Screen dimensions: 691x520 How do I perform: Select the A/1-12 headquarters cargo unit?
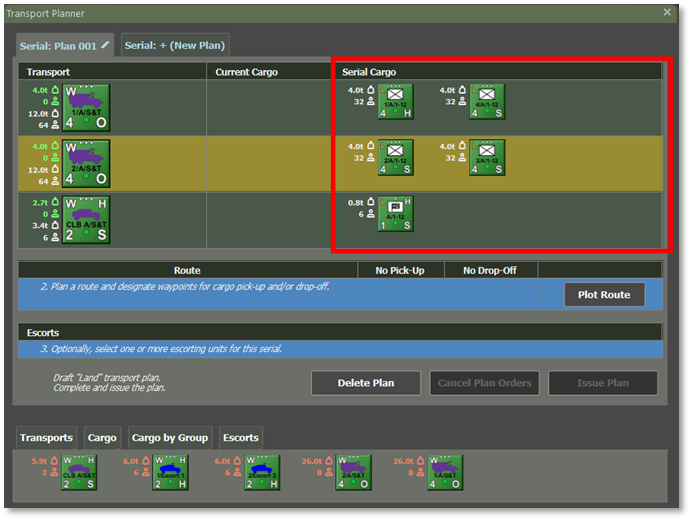[x=395, y=214]
